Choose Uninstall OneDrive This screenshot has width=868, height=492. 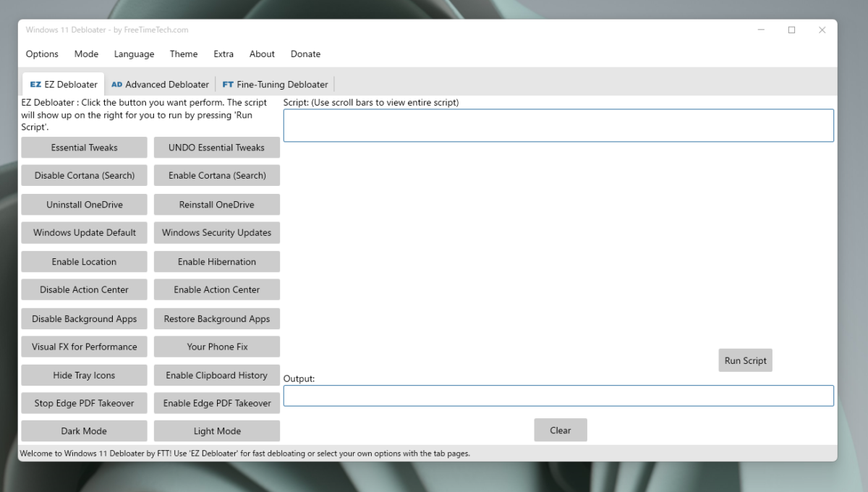(x=84, y=205)
